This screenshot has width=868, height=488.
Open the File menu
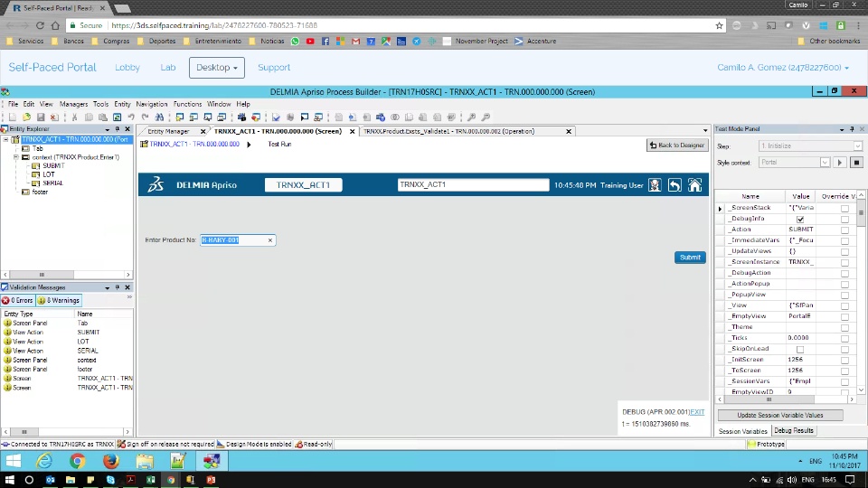pos(13,104)
